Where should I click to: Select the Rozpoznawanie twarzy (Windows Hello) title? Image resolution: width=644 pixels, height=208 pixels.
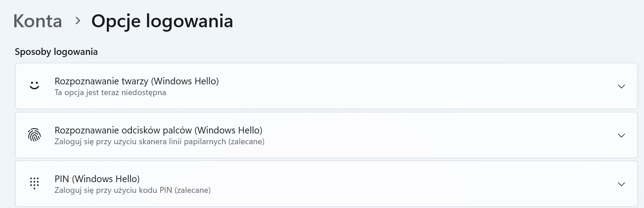point(137,81)
